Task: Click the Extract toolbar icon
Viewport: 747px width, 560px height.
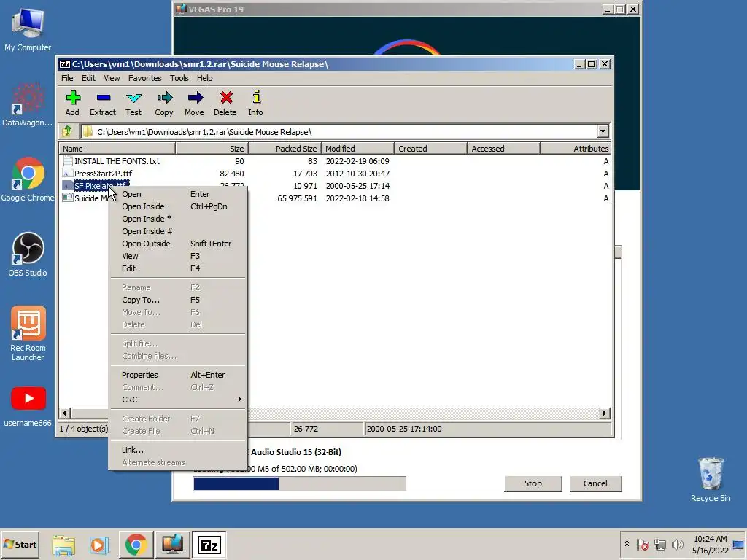Action: 103,103
